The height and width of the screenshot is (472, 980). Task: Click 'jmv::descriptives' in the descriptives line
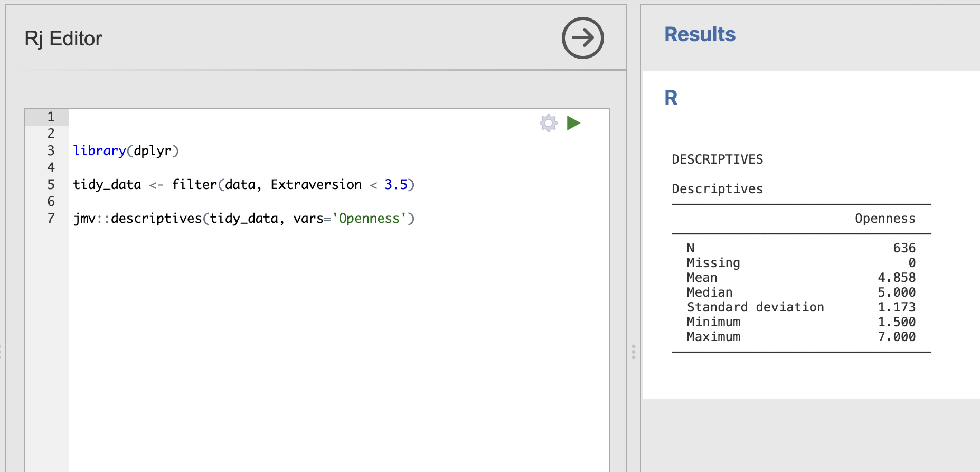138,219
